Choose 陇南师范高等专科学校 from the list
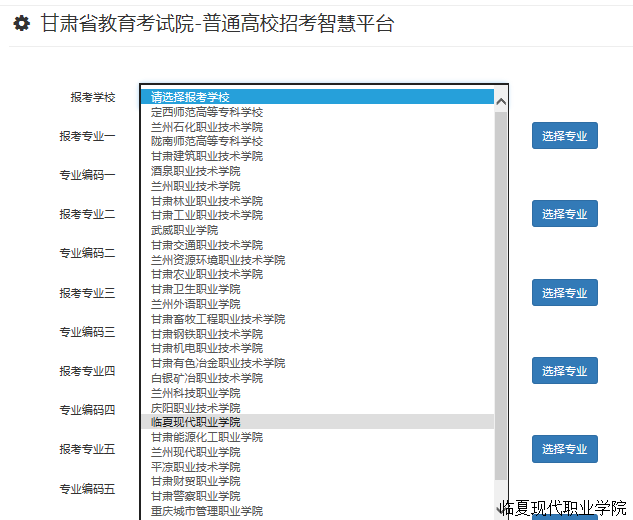 click(x=318, y=141)
